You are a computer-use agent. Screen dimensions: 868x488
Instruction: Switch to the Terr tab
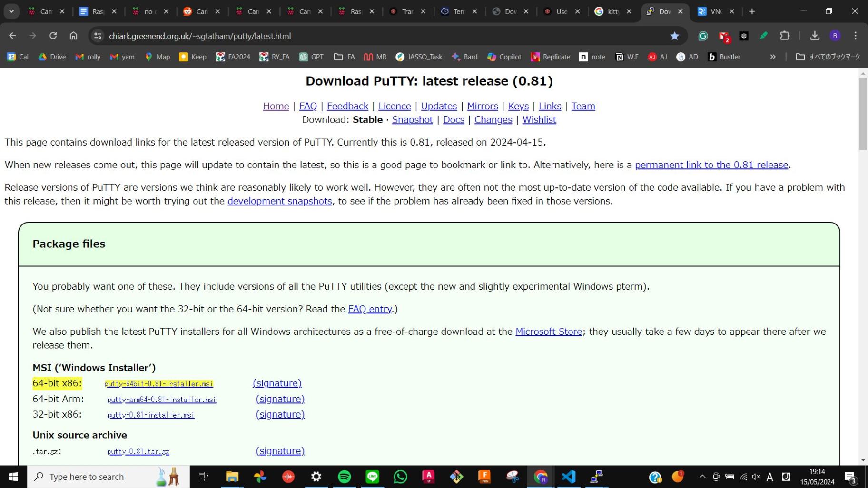pos(453,11)
